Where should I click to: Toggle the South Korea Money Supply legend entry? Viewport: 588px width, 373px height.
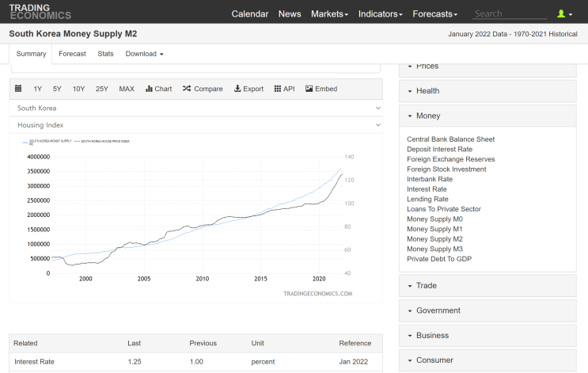47,142
